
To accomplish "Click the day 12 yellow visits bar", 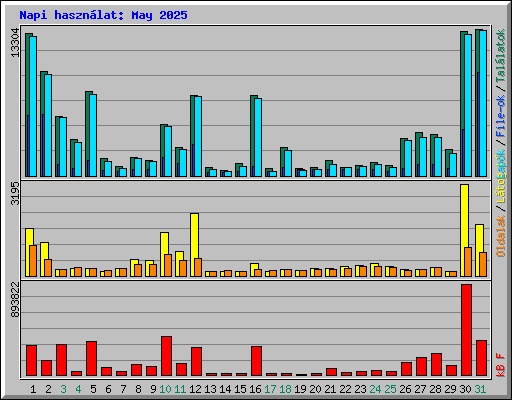I will click(194, 245).
